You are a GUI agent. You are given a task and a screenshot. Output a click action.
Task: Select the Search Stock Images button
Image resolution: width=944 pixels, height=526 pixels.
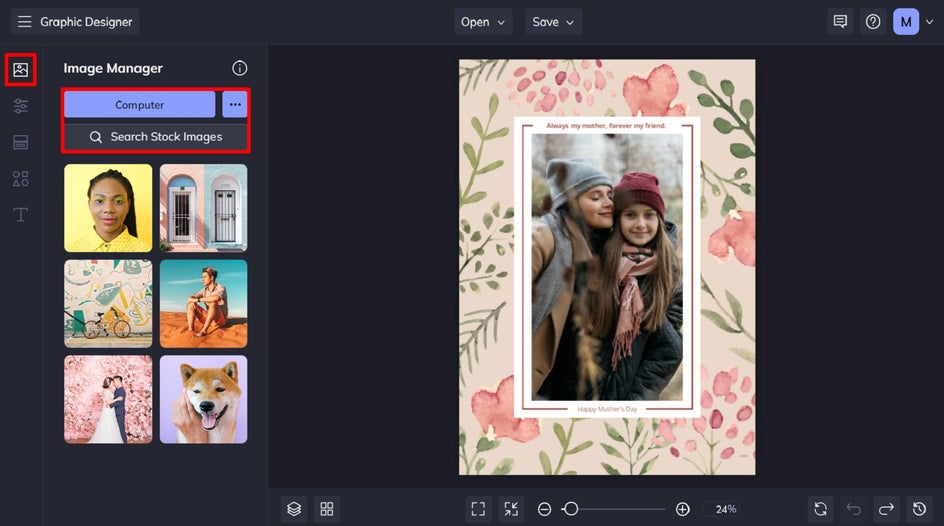(x=156, y=137)
